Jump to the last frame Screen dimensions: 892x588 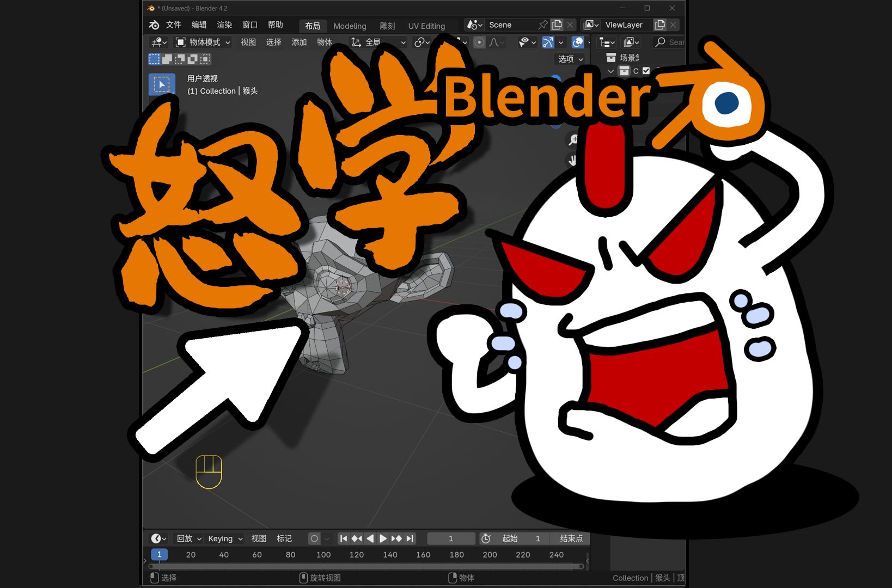pyautogui.click(x=410, y=538)
